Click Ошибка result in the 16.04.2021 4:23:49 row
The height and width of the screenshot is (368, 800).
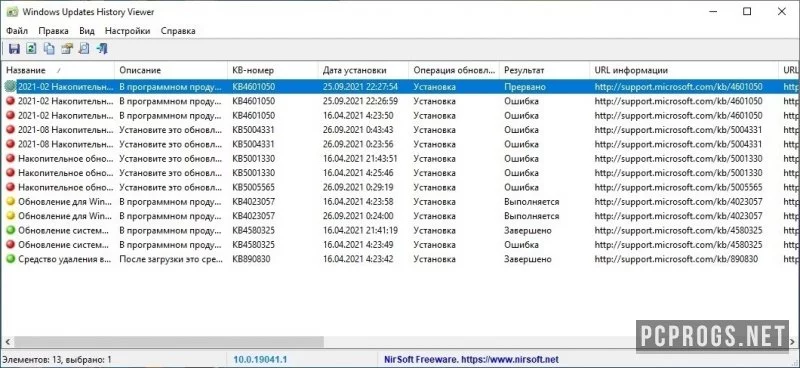(x=521, y=245)
